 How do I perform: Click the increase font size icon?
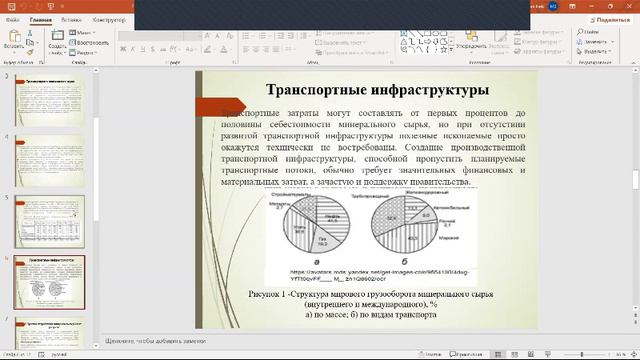[208, 36]
